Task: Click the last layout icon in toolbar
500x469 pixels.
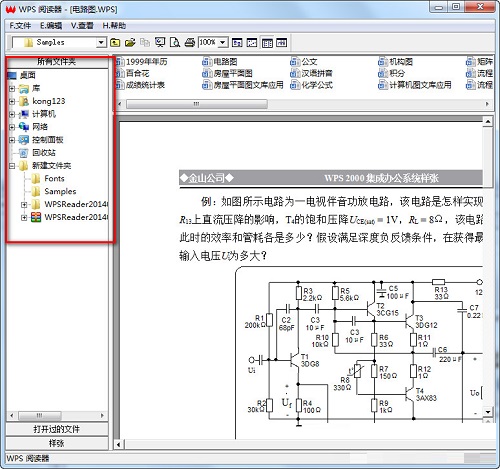Action: [x=282, y=42]
